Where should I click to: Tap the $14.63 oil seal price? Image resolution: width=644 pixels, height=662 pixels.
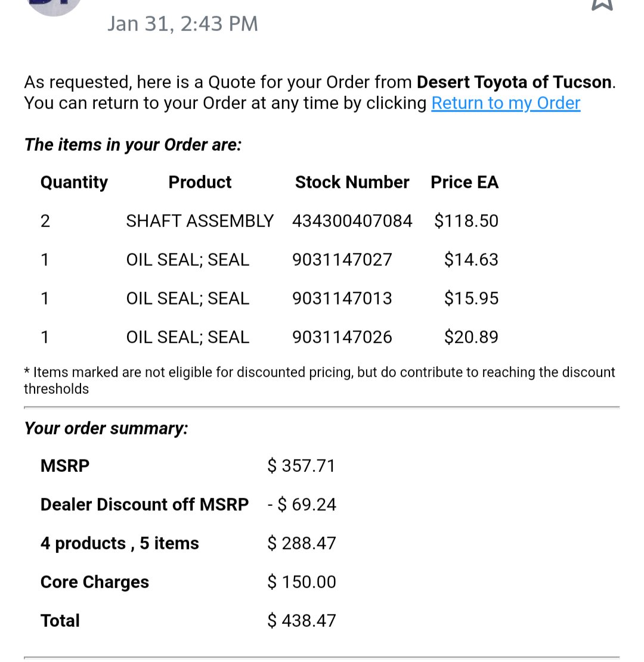[471, 260]
